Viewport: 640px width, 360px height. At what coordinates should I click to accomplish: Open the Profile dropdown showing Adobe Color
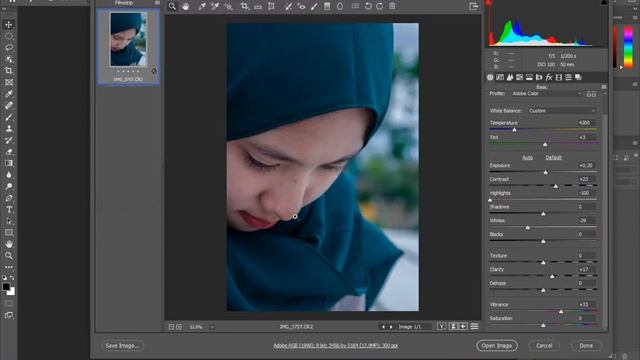[x=546, y=94]
